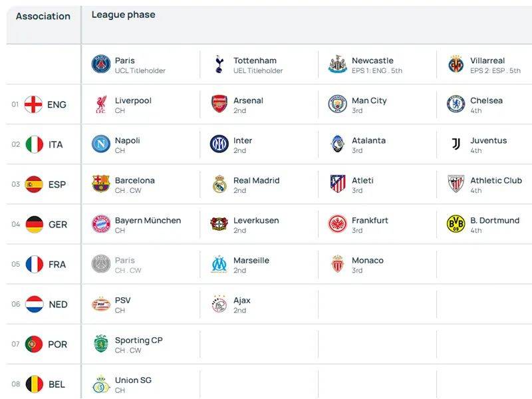Viewport: 532px width, 399px height.
Task: Select the Ajax club badge
Action: coord(219,304)
